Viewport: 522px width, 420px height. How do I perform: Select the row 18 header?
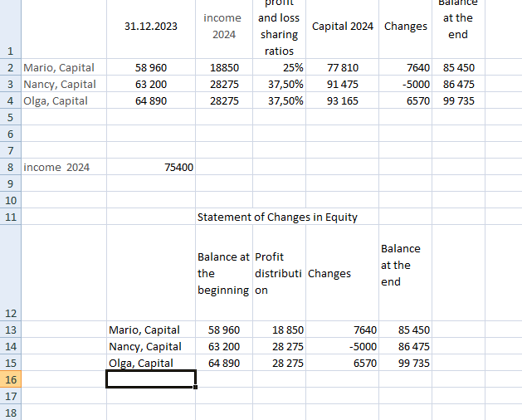10,413
